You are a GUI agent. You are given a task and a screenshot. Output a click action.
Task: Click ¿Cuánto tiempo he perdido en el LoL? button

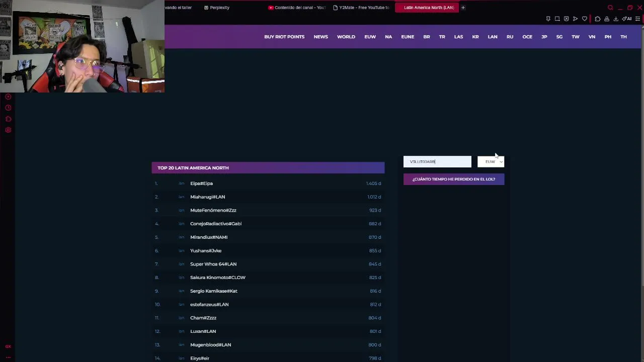point(454,179)
